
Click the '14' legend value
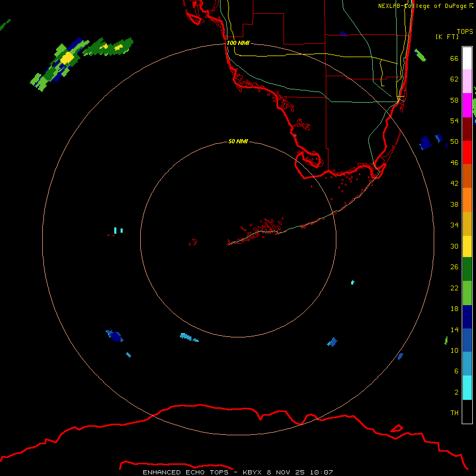(x=454, y=329)
